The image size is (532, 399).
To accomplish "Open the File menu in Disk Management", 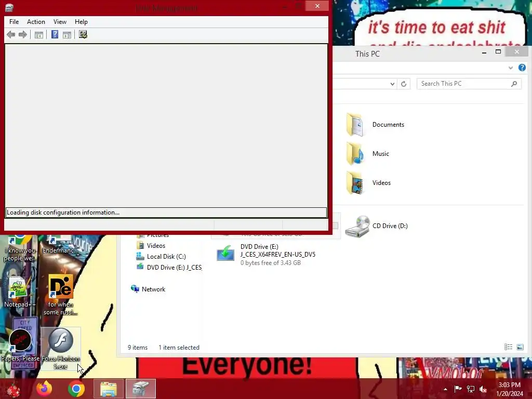I will click(14, 22).
